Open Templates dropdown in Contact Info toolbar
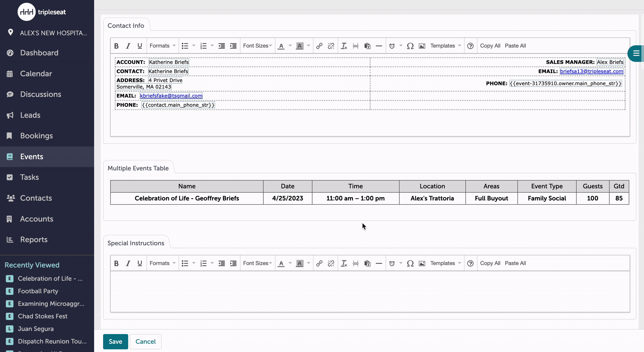Viewport: 644px width, 352px height. pos(446,46)
